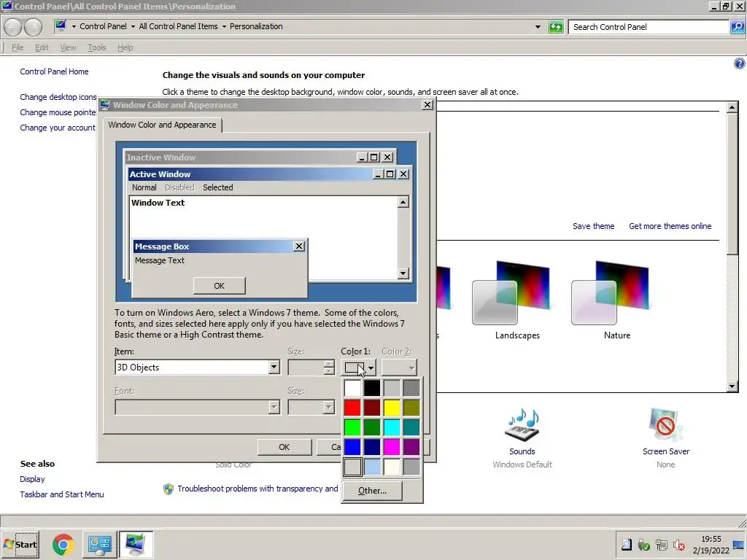Open the Tools menu
This screenshot has height=560, width=747.
pyautogui.click(x=97, y=47)
